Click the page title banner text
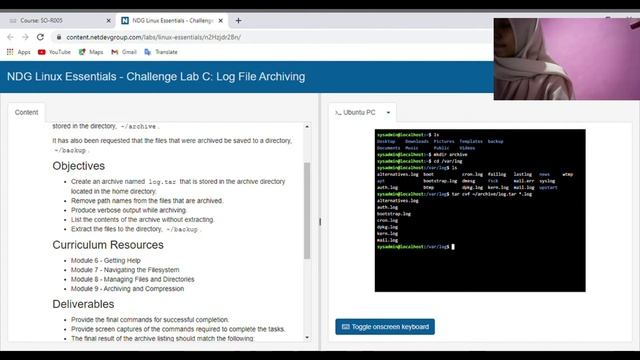This screenshot has height=360, width=640. coord(156,77)
